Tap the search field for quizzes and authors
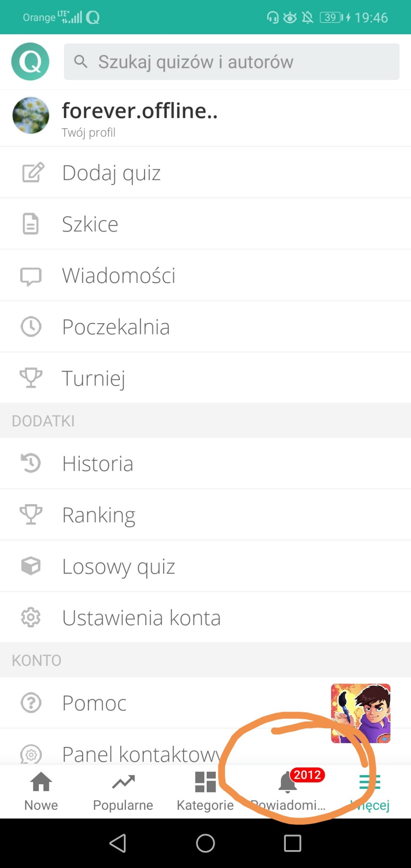This screenshot has height=868, width=411. point(231,62)
